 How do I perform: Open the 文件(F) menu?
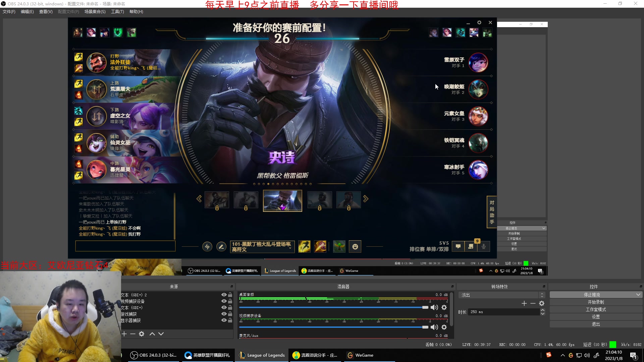[x=9, y=12]
